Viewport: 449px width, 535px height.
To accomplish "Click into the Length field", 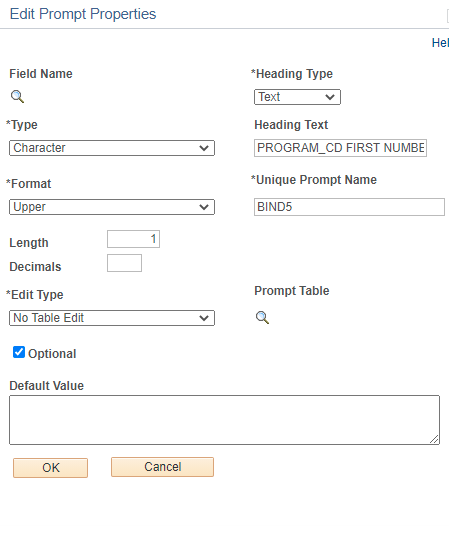I will 133,239.
